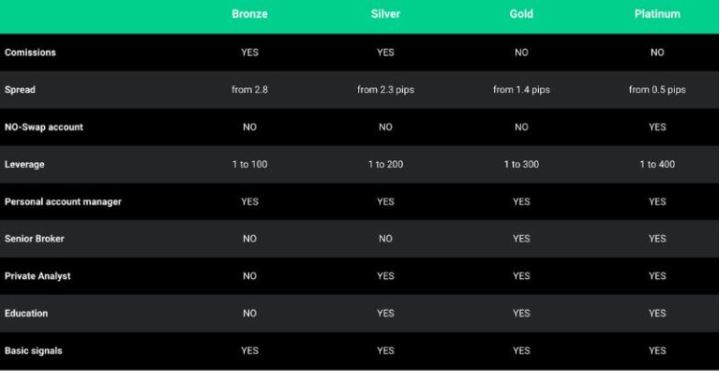Click the Spread row label
The height and width of the screenshot is (372, 721).
click(x=20, y=90)
